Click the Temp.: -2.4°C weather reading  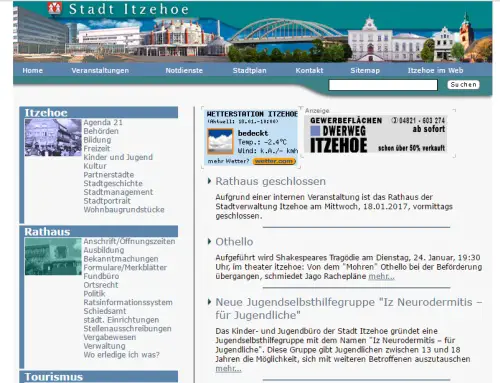tap(262, 142)
